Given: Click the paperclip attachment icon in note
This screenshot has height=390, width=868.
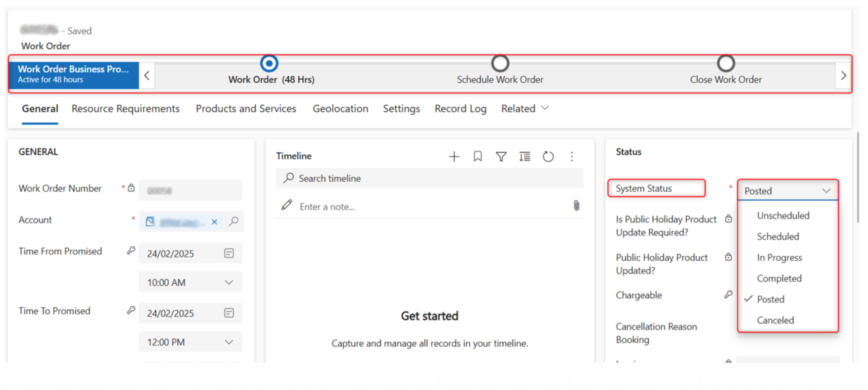Looking at the screenshot, I should pyautogui.click(x=576, y=205).
